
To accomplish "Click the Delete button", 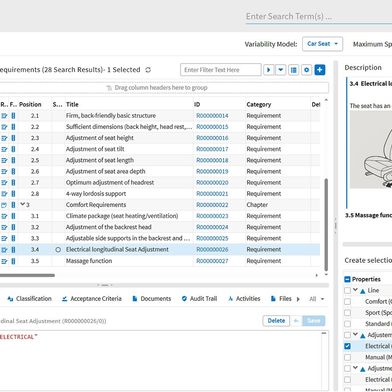I will (x=276, y=321).
